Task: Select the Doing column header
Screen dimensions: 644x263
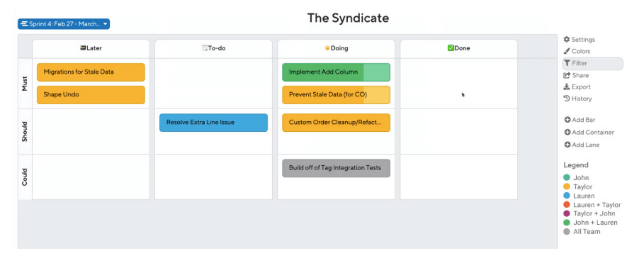Action: click(x=336, y=48)
